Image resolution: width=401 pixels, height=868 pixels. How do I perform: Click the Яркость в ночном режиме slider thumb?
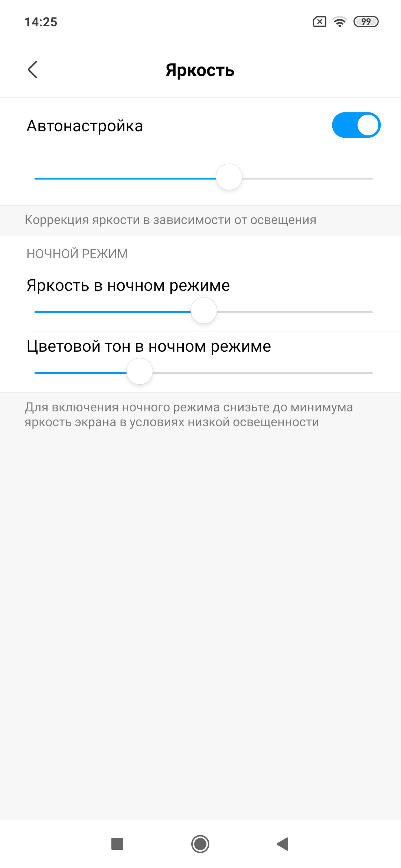click(204, 311)
